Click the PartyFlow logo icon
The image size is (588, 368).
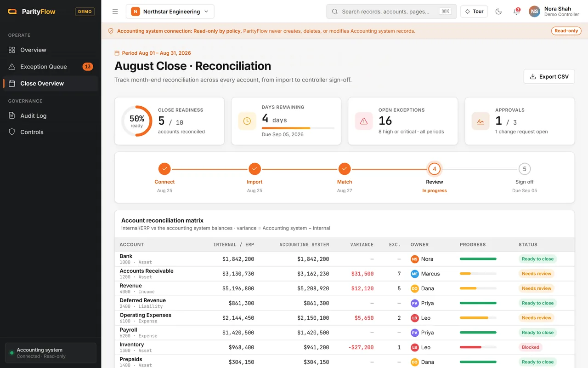(x=12, y=11)
